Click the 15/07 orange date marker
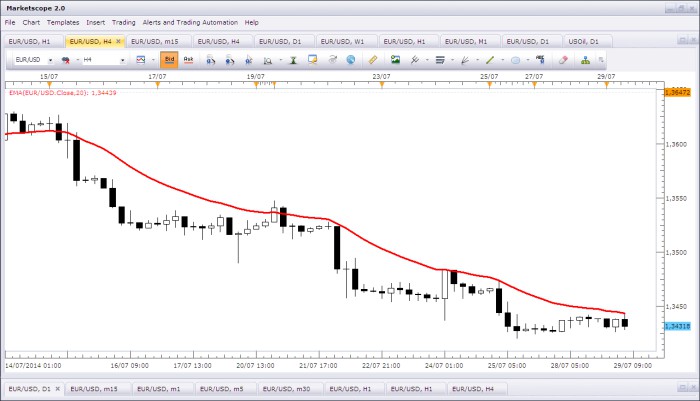The height and width of the screenshot is (401, 700). pos(49,84)
